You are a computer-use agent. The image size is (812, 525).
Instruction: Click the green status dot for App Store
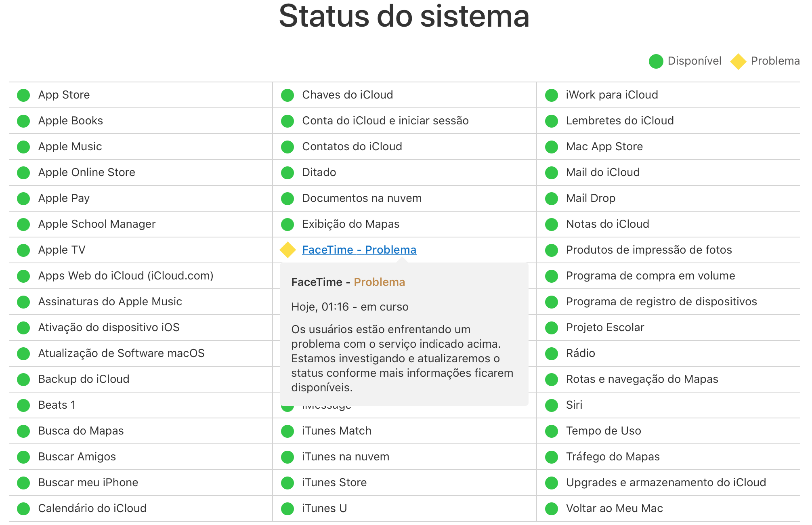23,95
